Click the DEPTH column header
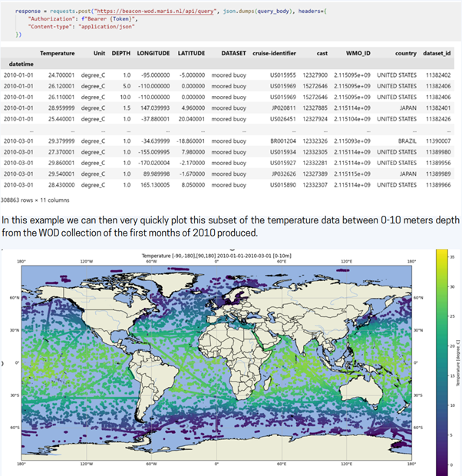 click(x=121, y=53)
